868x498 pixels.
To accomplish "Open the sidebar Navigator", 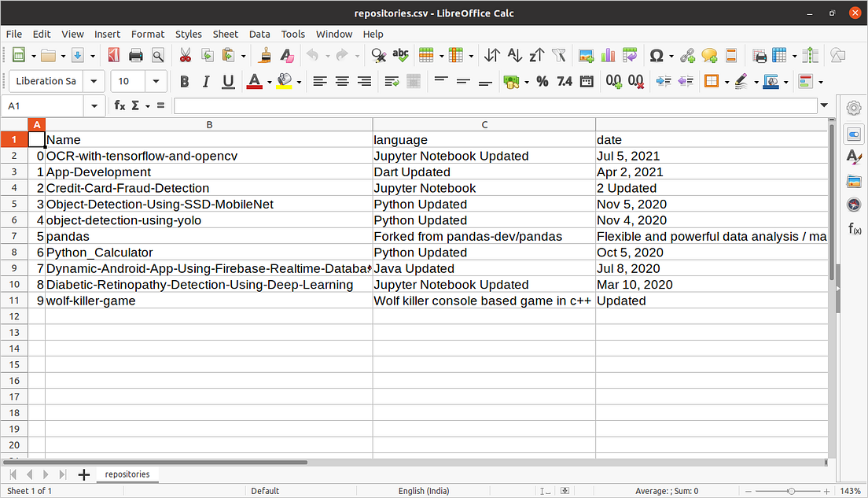I will (854, 205).
